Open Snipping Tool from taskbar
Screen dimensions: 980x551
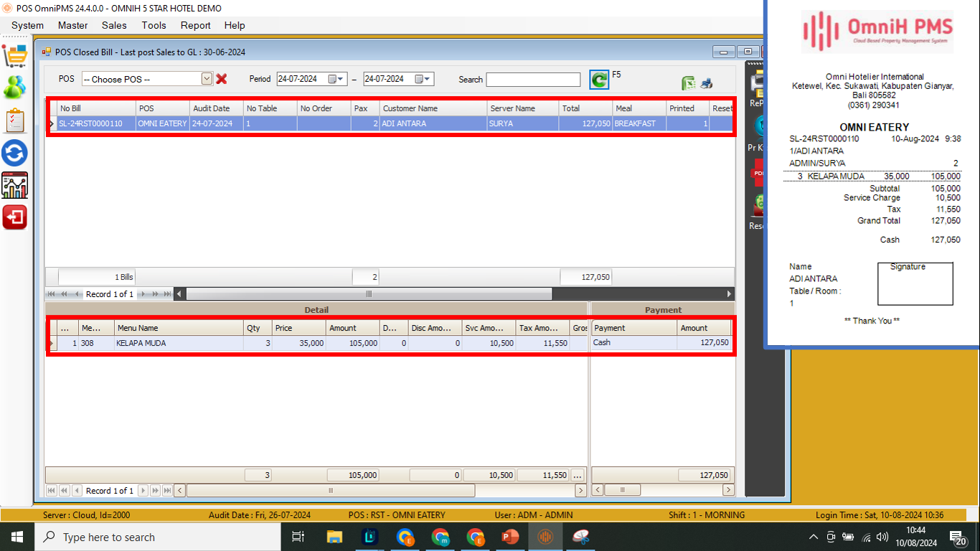tap(580, 537)
